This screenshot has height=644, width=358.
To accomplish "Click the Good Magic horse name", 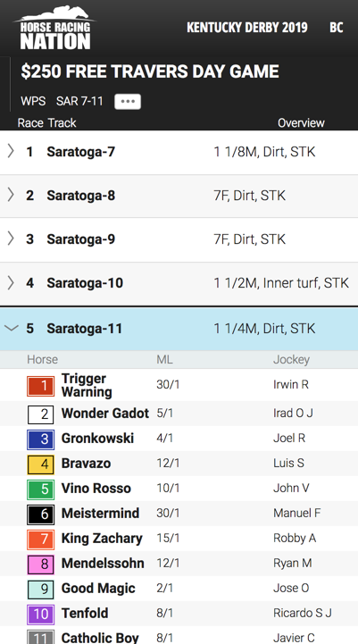I will 98,588.
